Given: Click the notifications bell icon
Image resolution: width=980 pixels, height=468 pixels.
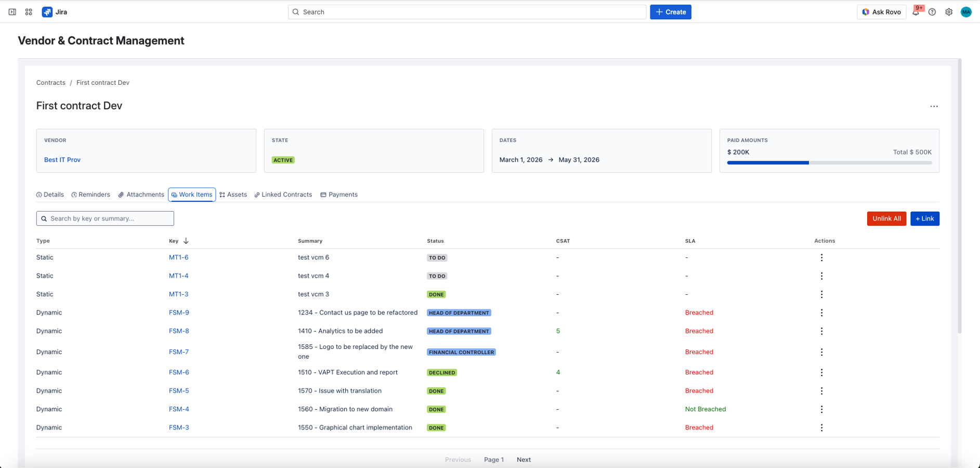Looking at the screenshot, I should pos(916,11).
